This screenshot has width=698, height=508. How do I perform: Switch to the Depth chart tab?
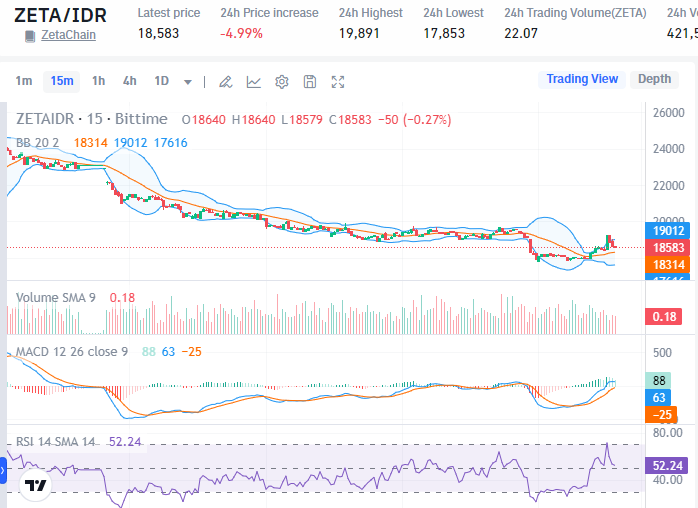tap(654, 79)
